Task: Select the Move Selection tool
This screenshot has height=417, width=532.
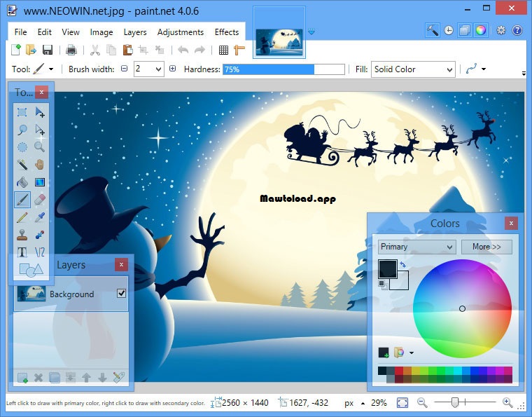Action: (x=40, y=130)
